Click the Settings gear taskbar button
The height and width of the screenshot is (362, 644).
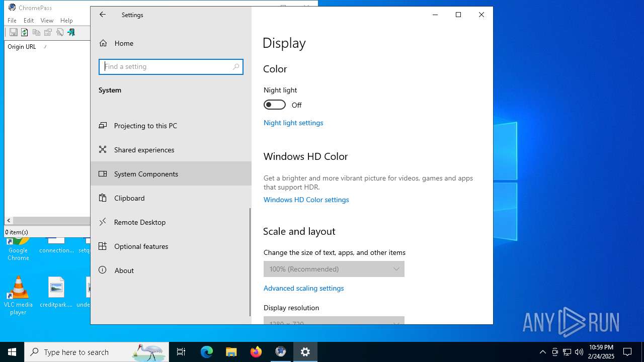click(x=305, y=352)
